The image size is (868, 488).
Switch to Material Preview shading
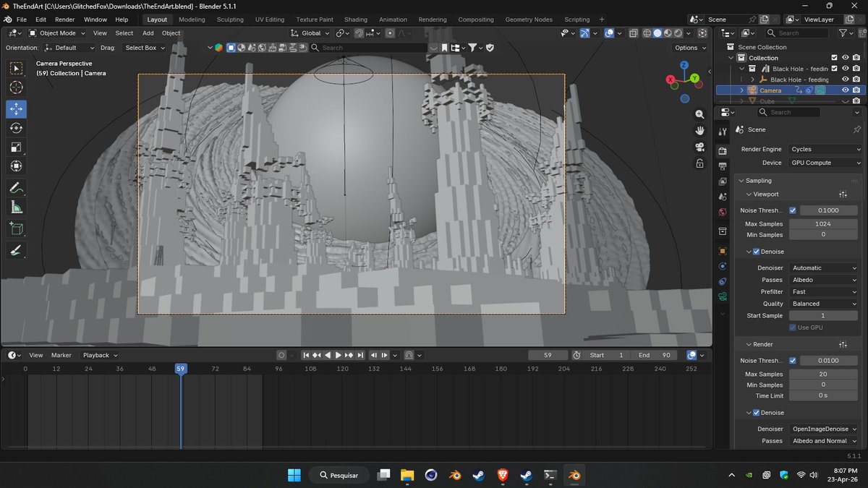[668, 33]
